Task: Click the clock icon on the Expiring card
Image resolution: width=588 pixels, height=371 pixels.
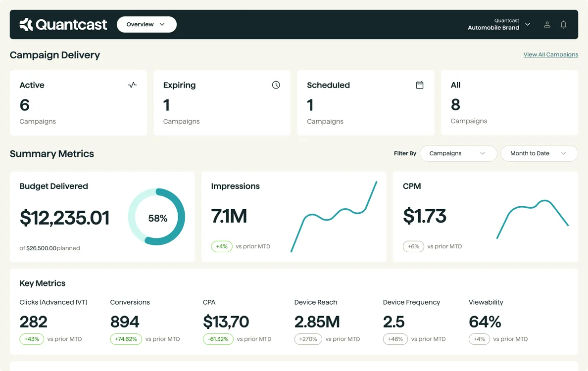Action: click(276, 85)
